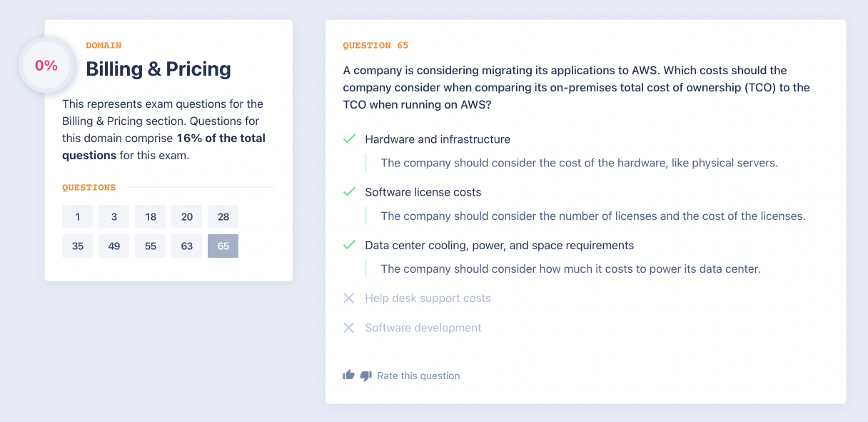Select the Software license costs answer

click(x=423, y=192)
